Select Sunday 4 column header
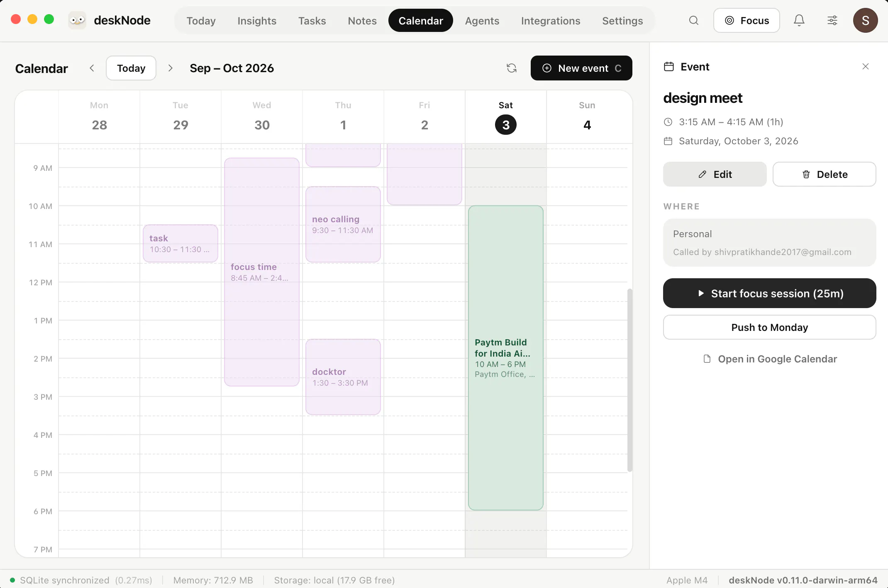 point(587,117)
